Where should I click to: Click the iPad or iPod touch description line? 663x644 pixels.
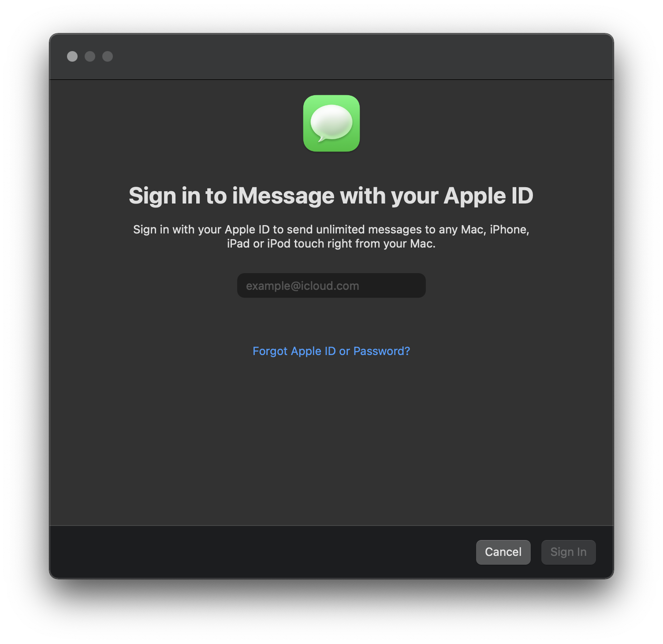[x=331, y=244]
